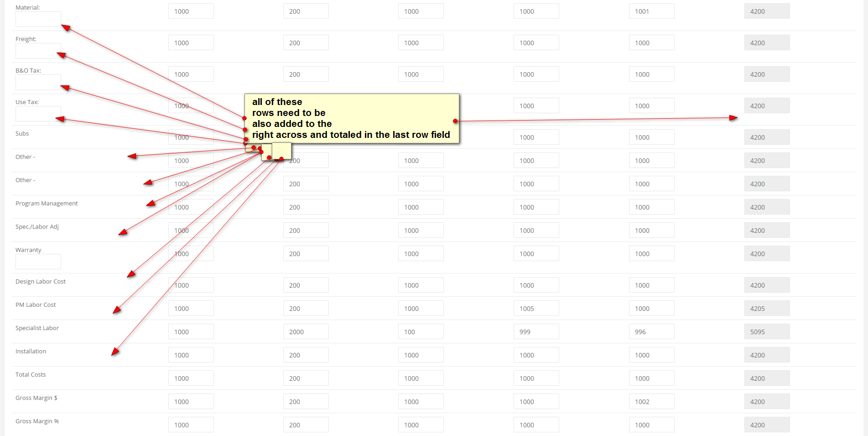Click the Freight: label
The image size is (868, 436).
tap(26, 39)
